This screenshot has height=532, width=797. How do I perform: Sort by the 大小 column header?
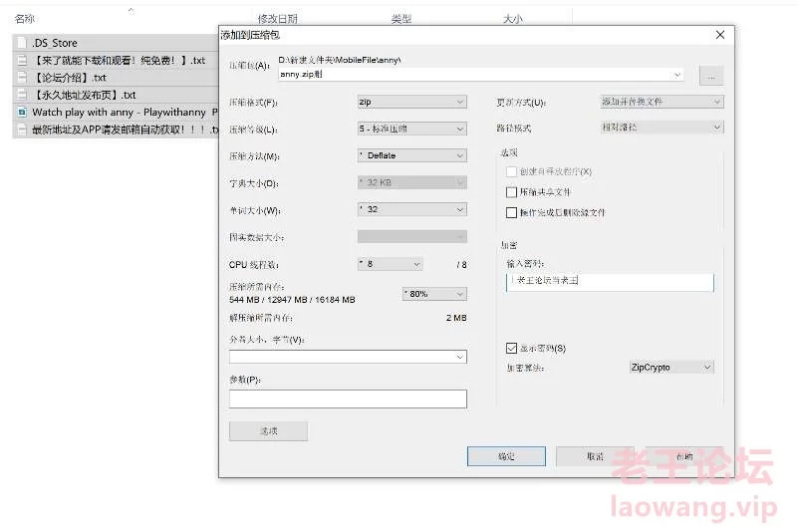click(512, 19)
